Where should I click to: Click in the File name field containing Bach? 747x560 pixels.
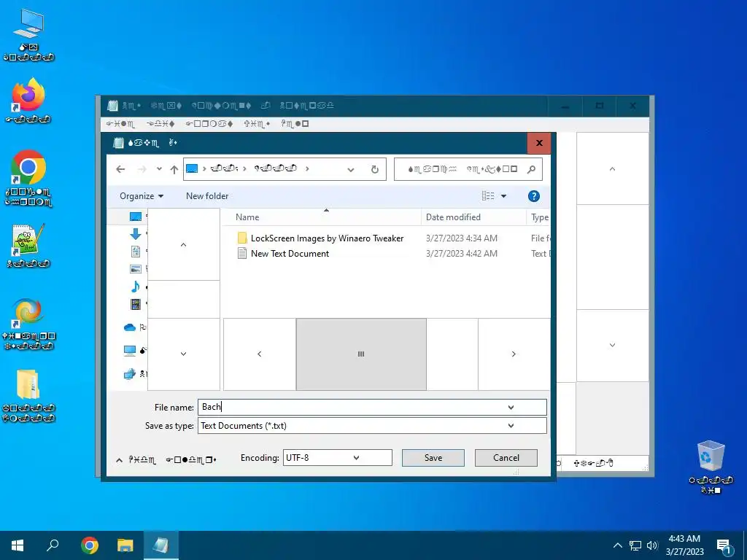pyautogui.click(x=371, y=407)
